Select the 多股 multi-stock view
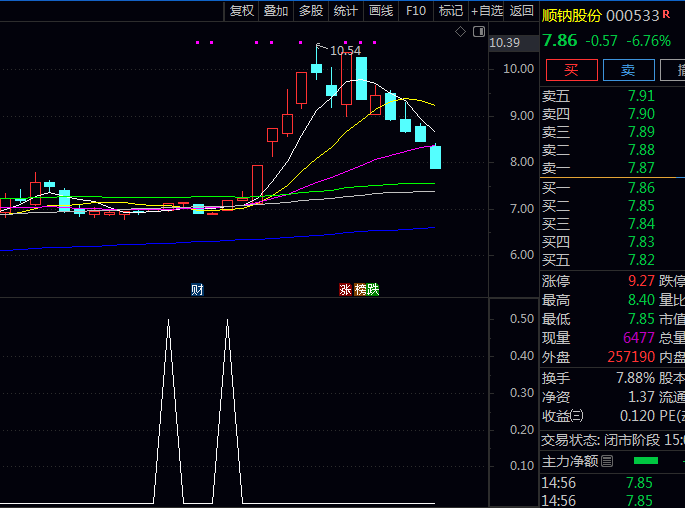 click(x=311, y=11)
